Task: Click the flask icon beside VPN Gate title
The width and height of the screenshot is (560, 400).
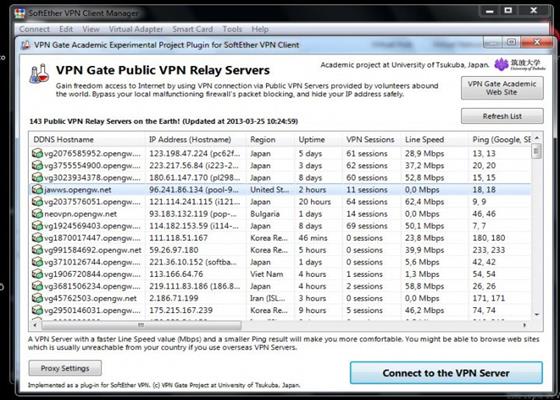Action: pos(39,73)
